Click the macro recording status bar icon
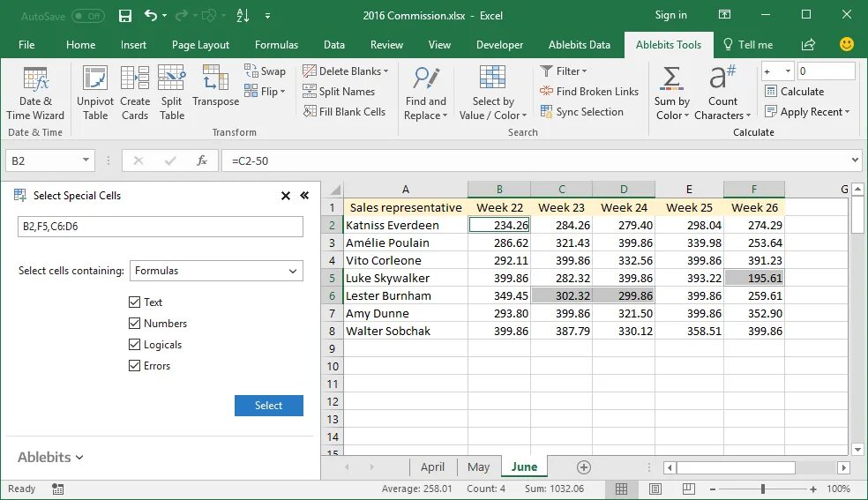868x500 pixels. coord(57,489)
